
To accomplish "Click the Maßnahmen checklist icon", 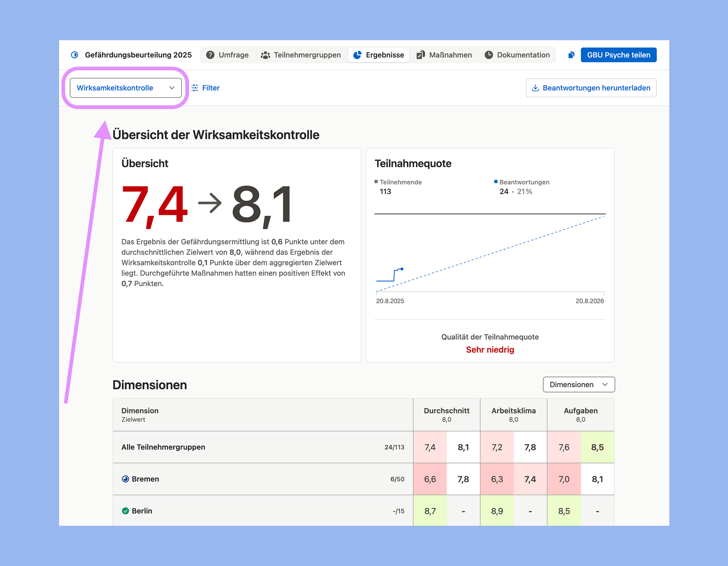I will coord(421,55).
